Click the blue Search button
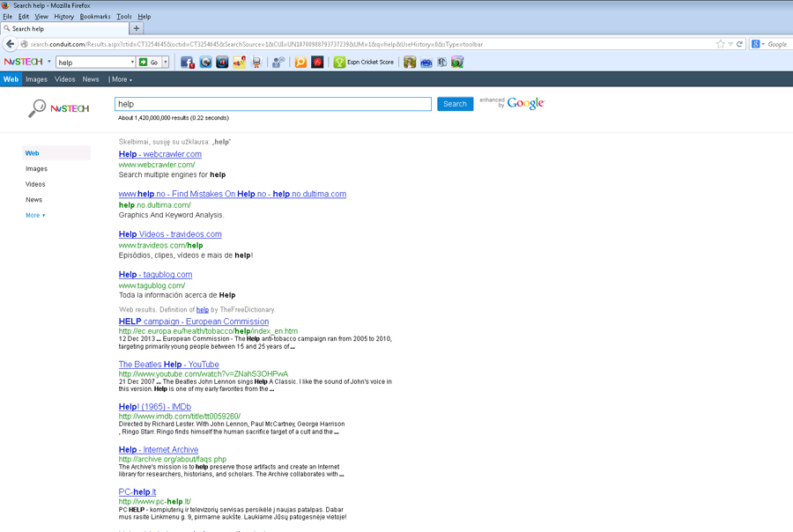 [455, 104]
